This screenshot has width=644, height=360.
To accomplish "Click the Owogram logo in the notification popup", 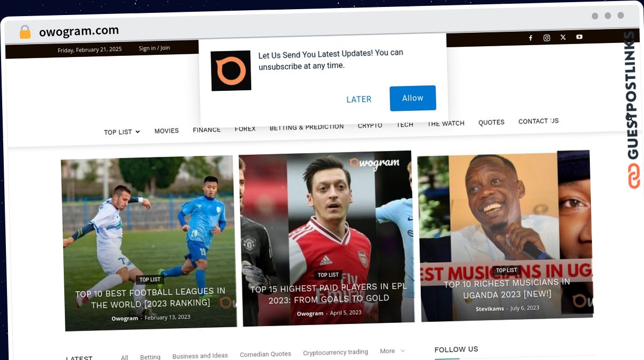I will 231,70.
